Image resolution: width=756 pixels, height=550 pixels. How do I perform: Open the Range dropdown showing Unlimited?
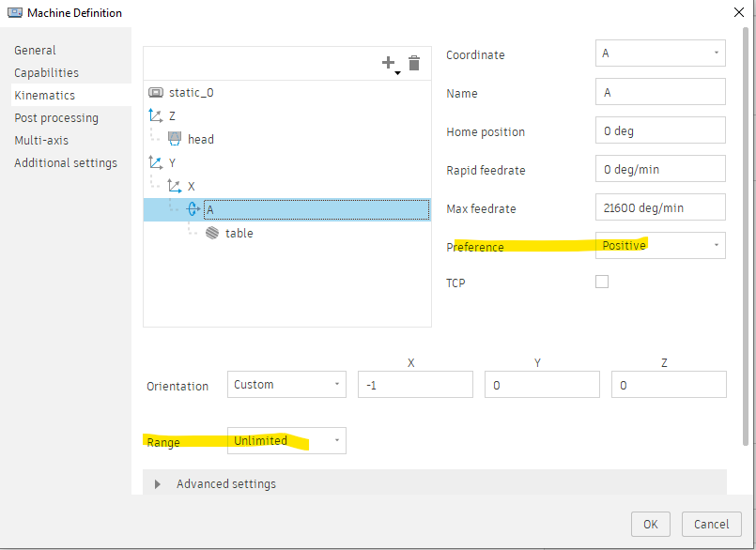pos(286,439)
